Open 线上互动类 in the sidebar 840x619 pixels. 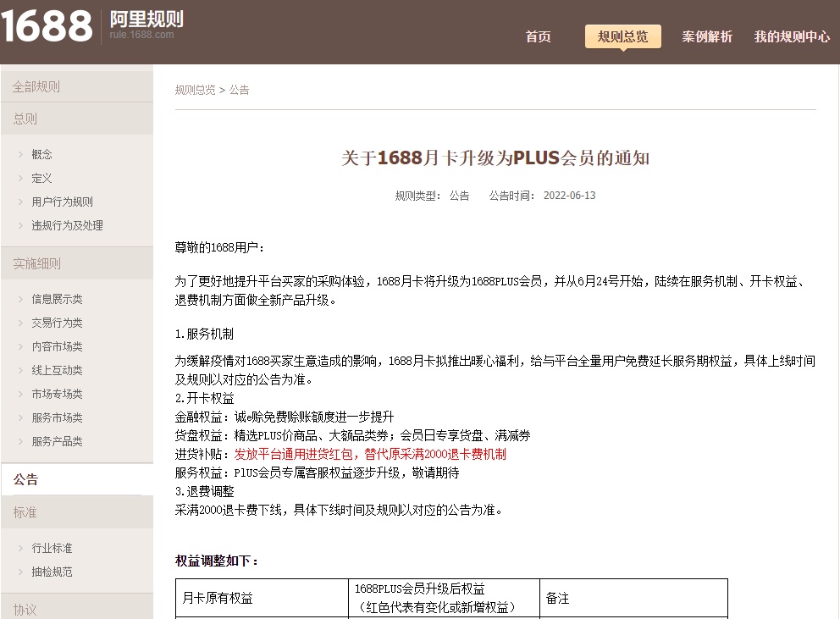point(58,370)
